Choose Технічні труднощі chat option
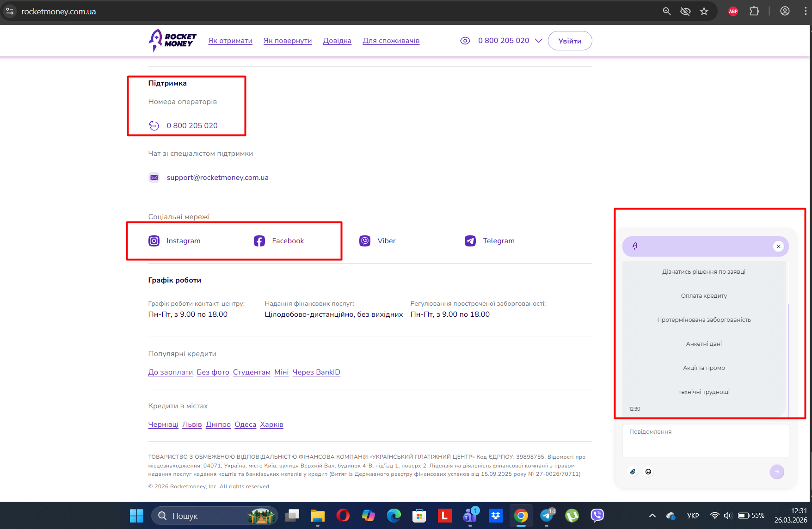812x529 pixels. (x=704, y=392)
